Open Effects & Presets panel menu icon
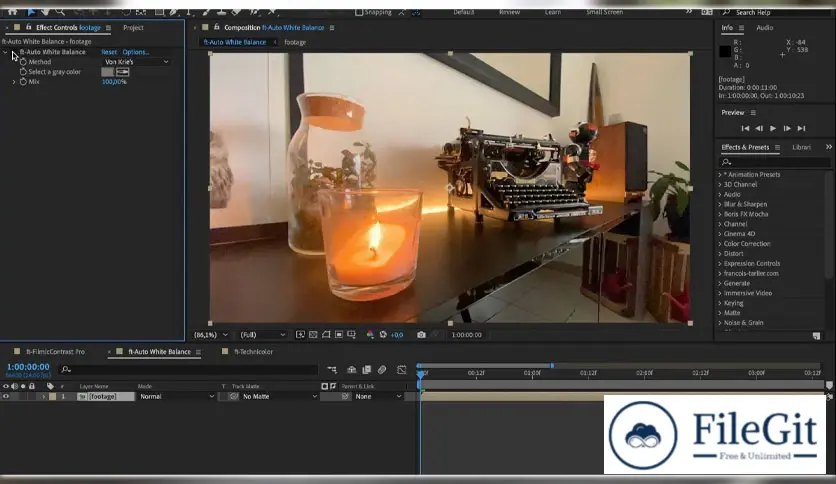 pos(777,148)
